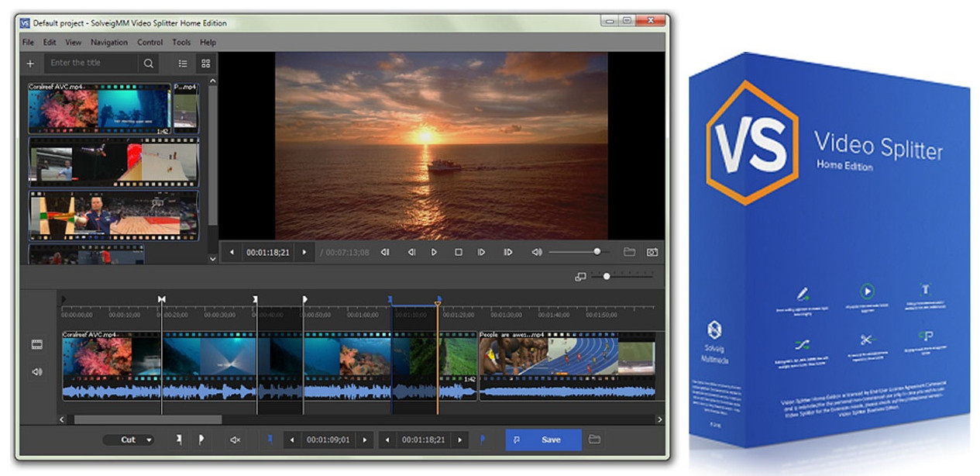Play the video preview
This screenshot has width=980, height=476.
click(x=434, y=252)
